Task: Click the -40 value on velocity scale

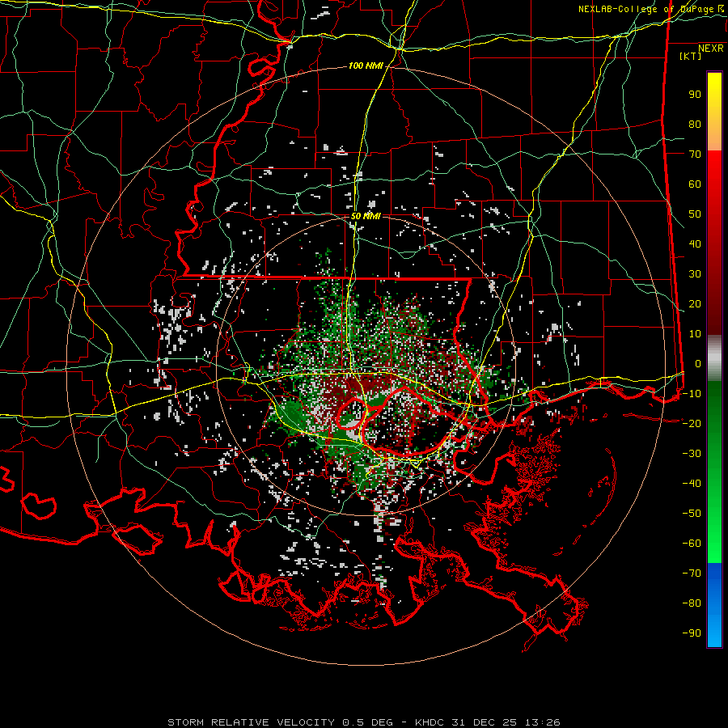Action: tap(692, 484)
